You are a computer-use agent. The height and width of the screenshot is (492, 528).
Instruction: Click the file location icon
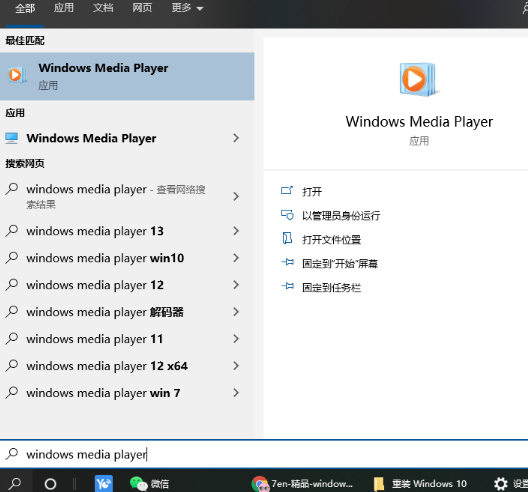pos(287,238)
